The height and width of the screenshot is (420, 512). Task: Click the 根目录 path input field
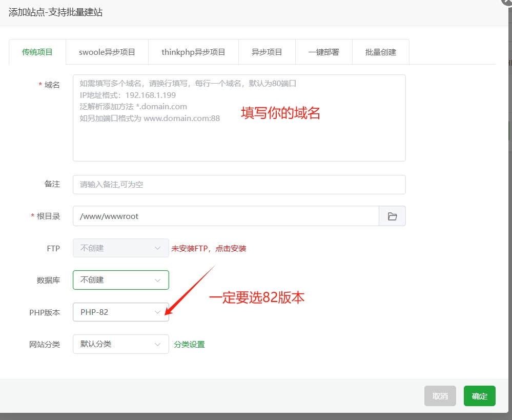(x=226, y=216)
